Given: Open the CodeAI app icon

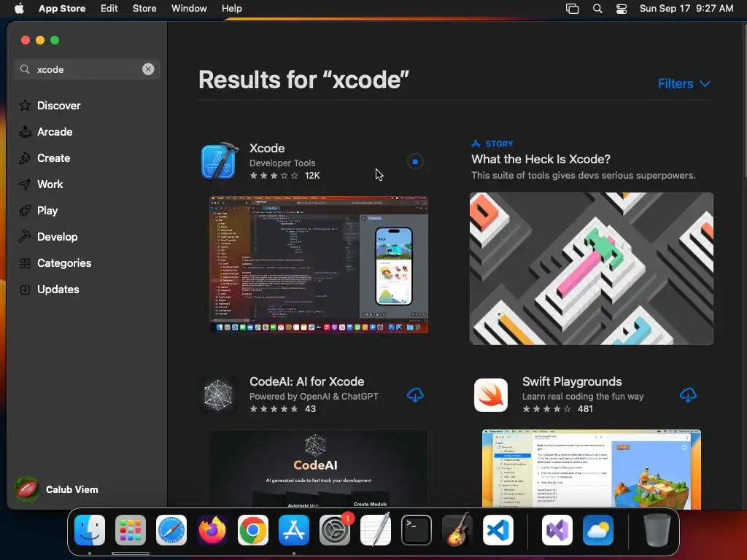Looking at the screenshot, I should [218, 394].
